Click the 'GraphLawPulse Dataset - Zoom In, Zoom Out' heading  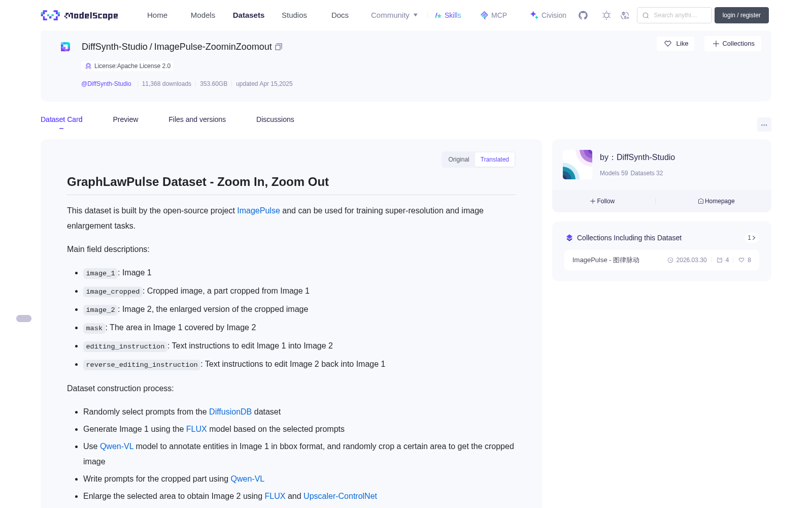point(198,182)
